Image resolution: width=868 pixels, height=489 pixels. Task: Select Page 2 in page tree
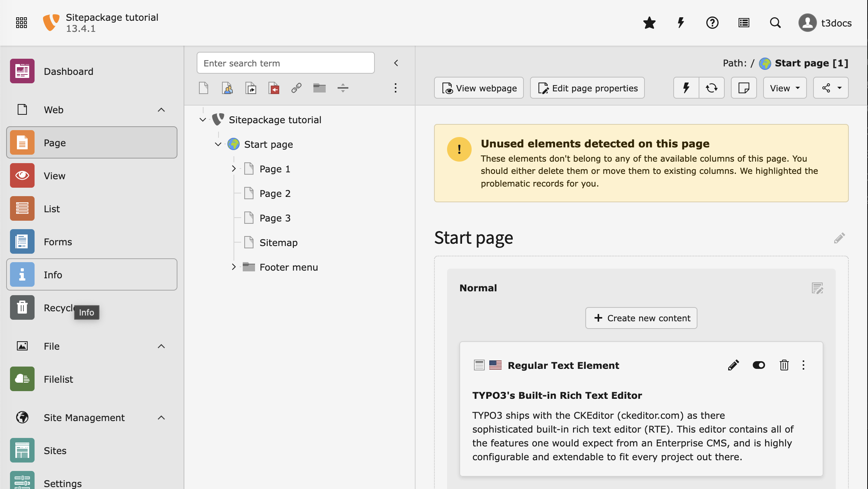275,193
